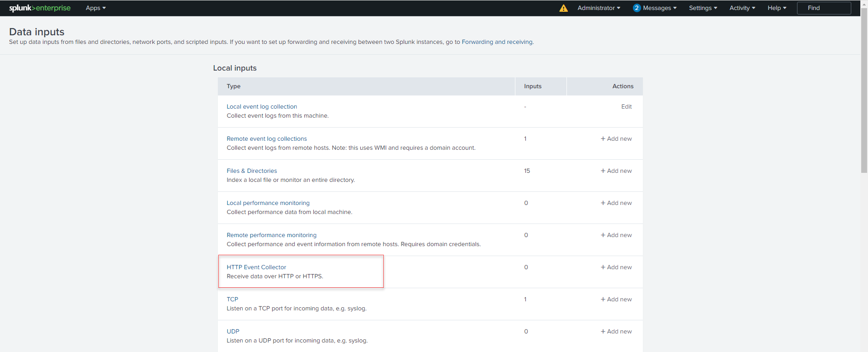Follow the Forwarding and receiving link

[497, 42]
